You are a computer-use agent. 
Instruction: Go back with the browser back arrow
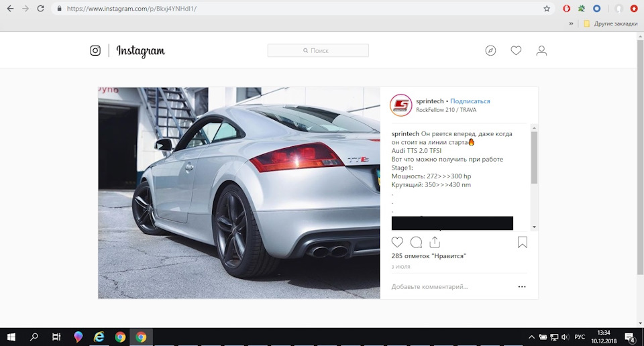point(10,9)
